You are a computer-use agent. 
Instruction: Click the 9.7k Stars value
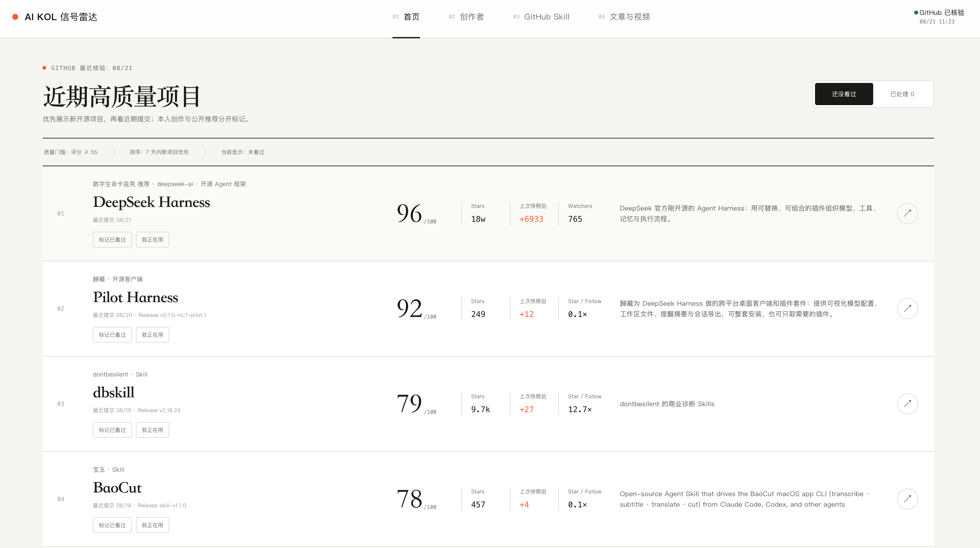(x=480, y=409)
